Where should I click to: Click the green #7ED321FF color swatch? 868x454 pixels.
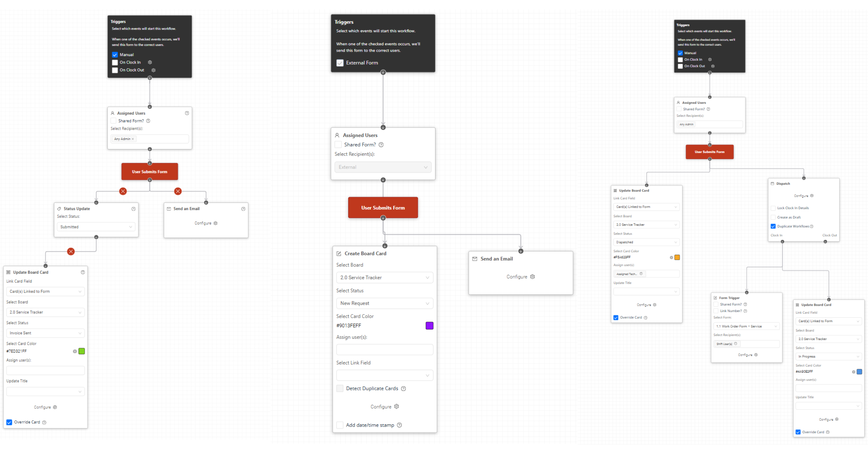[82, 351]
